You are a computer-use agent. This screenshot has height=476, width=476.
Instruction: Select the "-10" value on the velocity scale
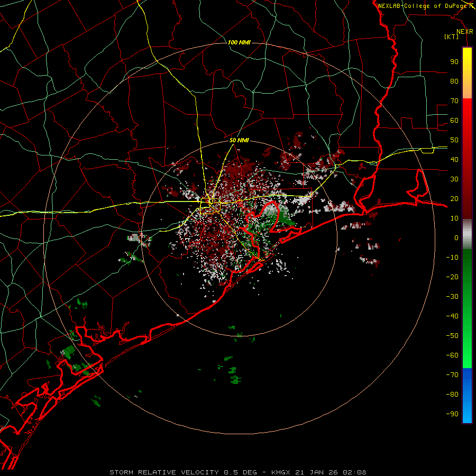(x=452, y=258)
